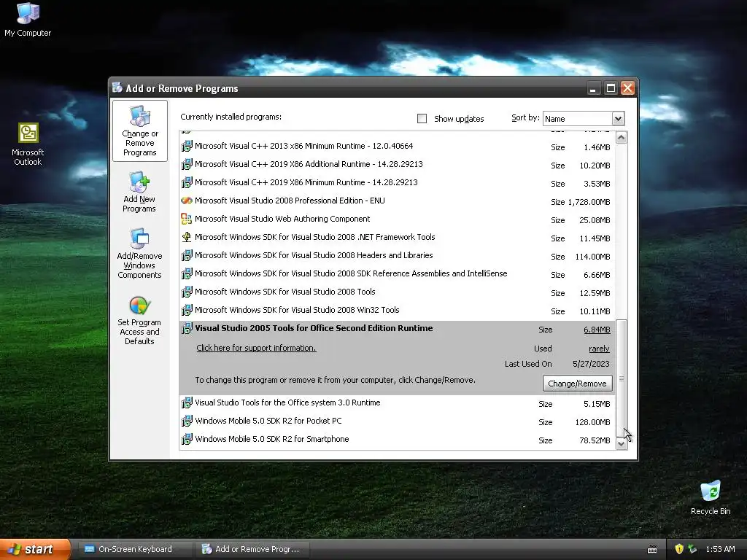The height and width of the screenshot is (560, 747).
Task: Click Visual Studio 2008 Professional Edition icon
Action: coord(187,201)
